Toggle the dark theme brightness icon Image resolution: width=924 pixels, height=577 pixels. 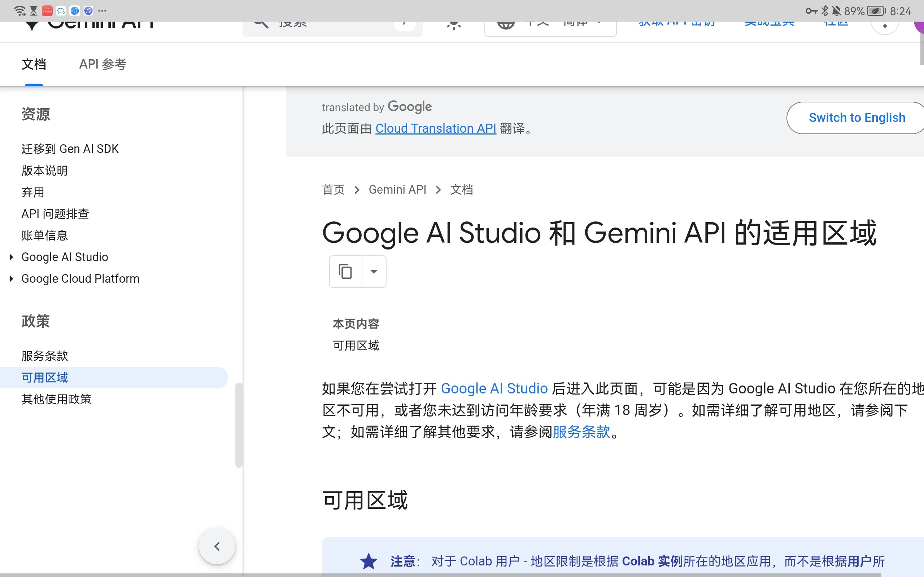coord(454,25)
